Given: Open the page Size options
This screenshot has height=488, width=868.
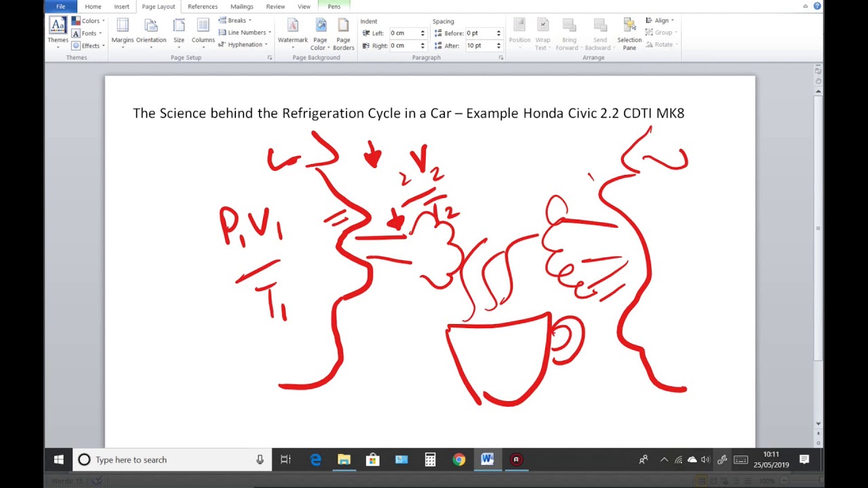Looking at the screenshot, I should [179, 33].
